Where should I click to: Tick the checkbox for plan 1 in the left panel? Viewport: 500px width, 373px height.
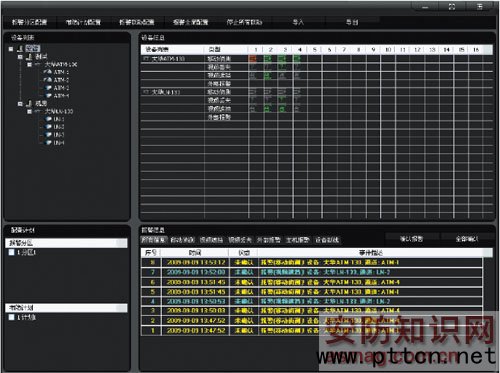pos(12,317)
